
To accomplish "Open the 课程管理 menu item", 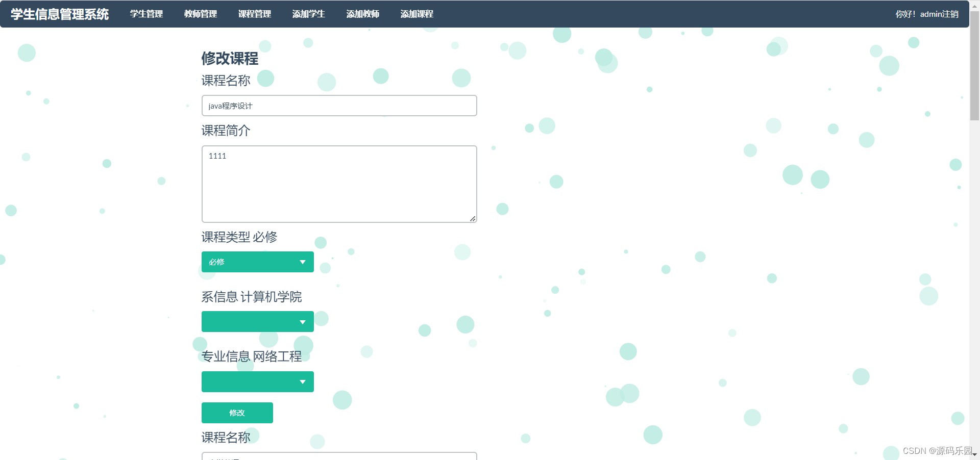I will pos(255,14).
